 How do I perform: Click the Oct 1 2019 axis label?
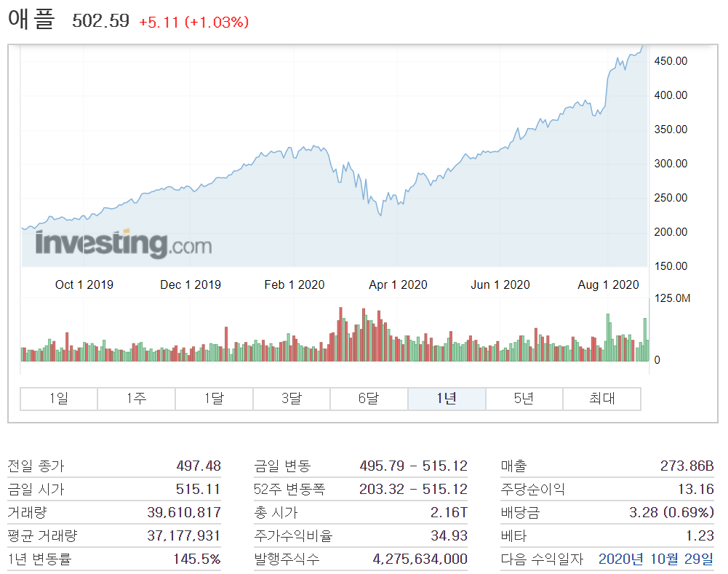(x=84, y=284)
